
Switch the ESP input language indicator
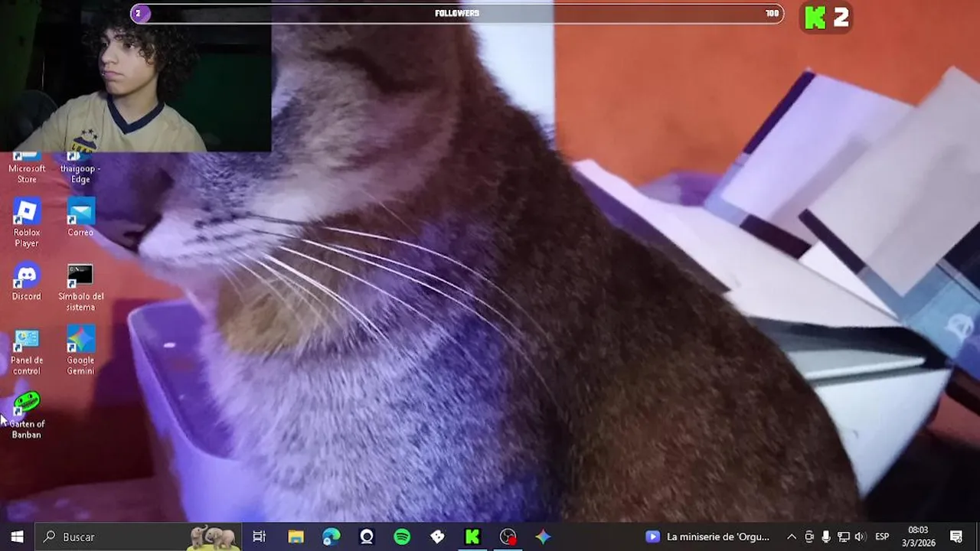pyautogui.click(x=882, y=536)
